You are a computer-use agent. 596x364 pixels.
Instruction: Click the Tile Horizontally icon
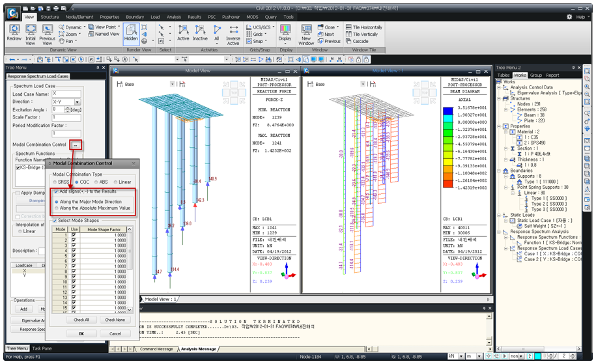348,27
